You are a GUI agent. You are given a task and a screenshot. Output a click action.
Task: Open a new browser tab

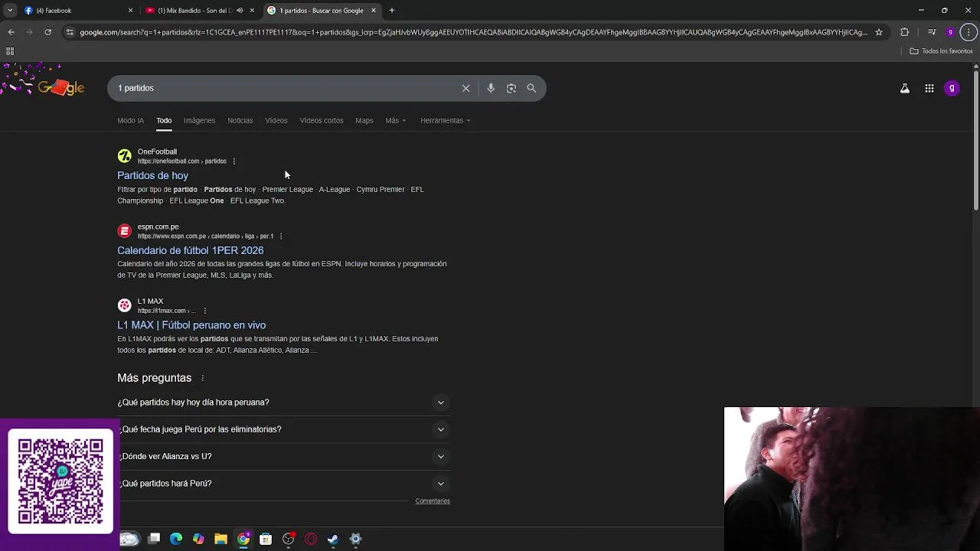pos(392,11)
